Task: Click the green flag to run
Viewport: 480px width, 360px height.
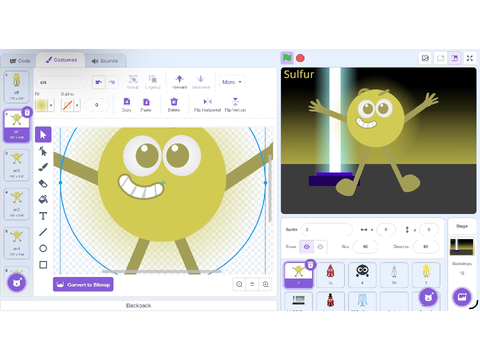Action: pyautogui.click(x=287, y=58)
